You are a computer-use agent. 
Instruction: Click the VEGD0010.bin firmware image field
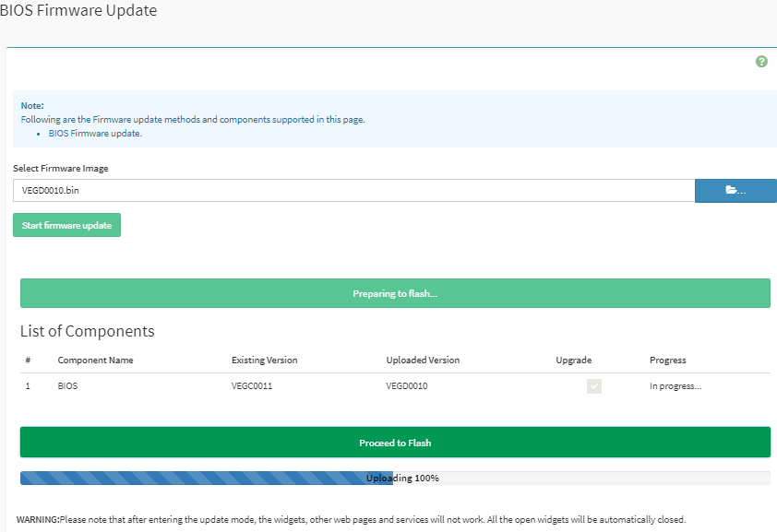pos(353,191)
